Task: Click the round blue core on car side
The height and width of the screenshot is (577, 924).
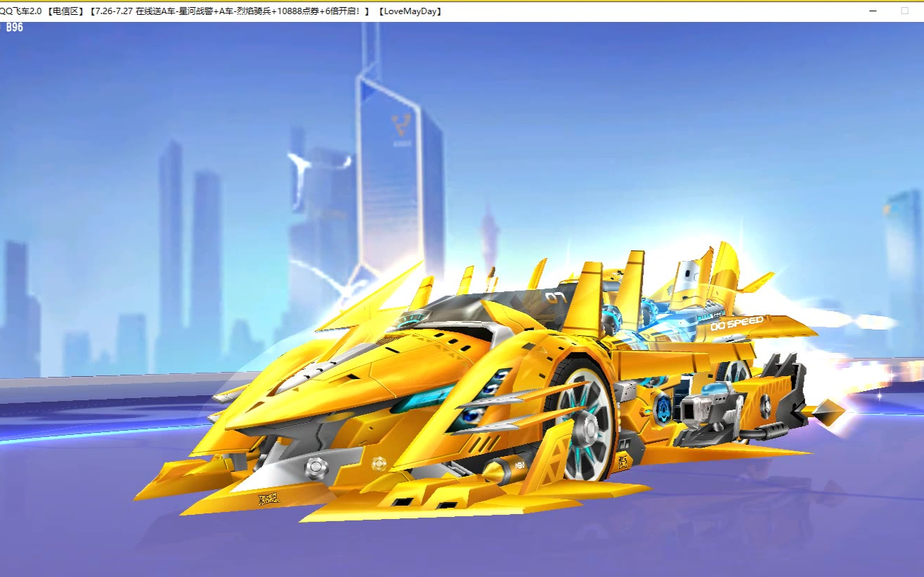Action: pyautogui.click(x=663, y=407)
